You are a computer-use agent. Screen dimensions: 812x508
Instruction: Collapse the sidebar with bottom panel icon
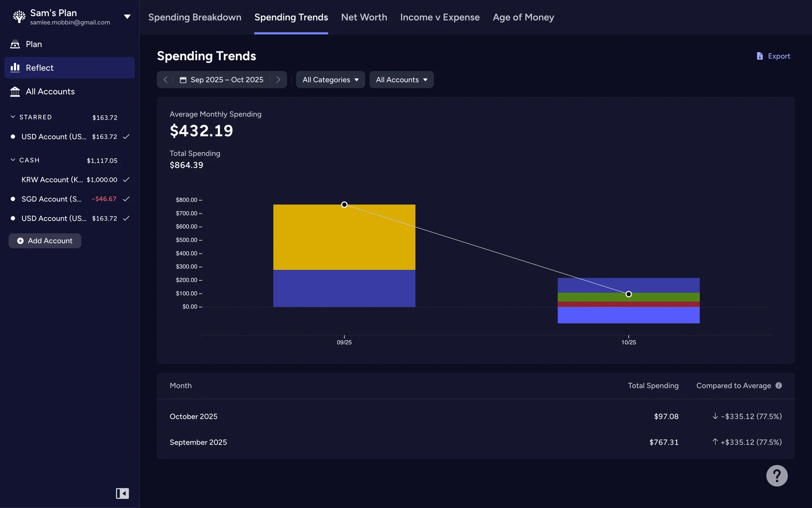point(122,493)
